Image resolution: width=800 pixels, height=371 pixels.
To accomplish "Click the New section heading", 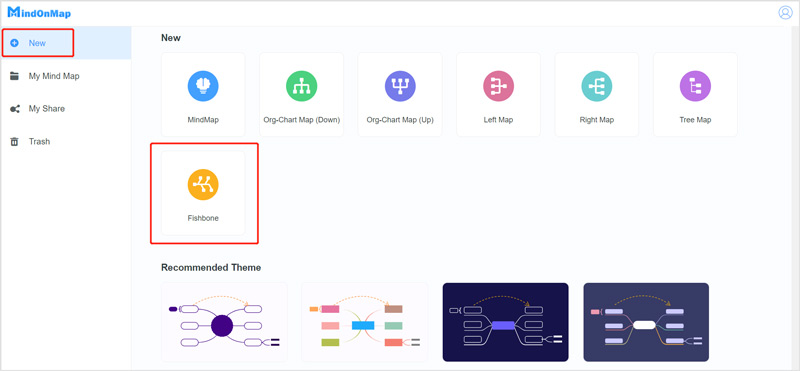I will (171, 38).
